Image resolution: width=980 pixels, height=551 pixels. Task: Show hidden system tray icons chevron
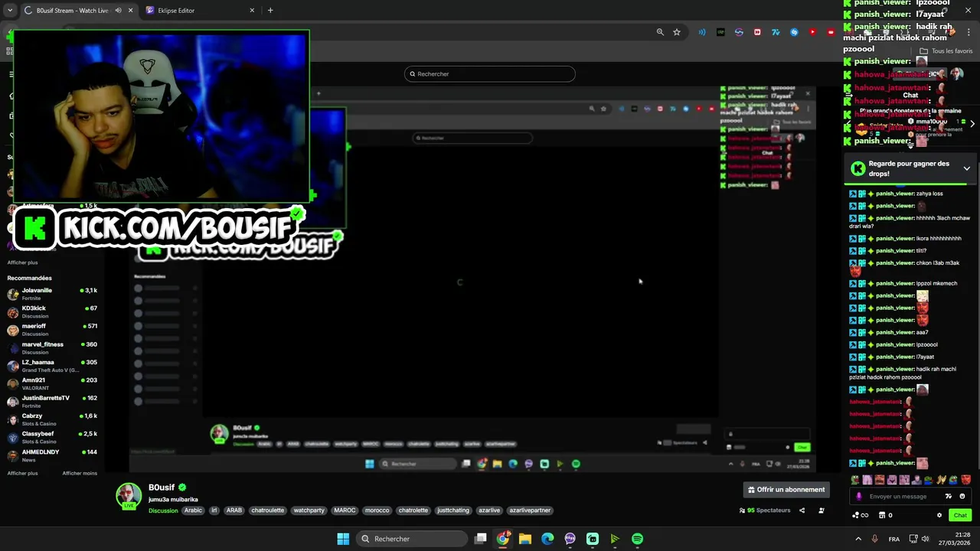click(858, 540)
